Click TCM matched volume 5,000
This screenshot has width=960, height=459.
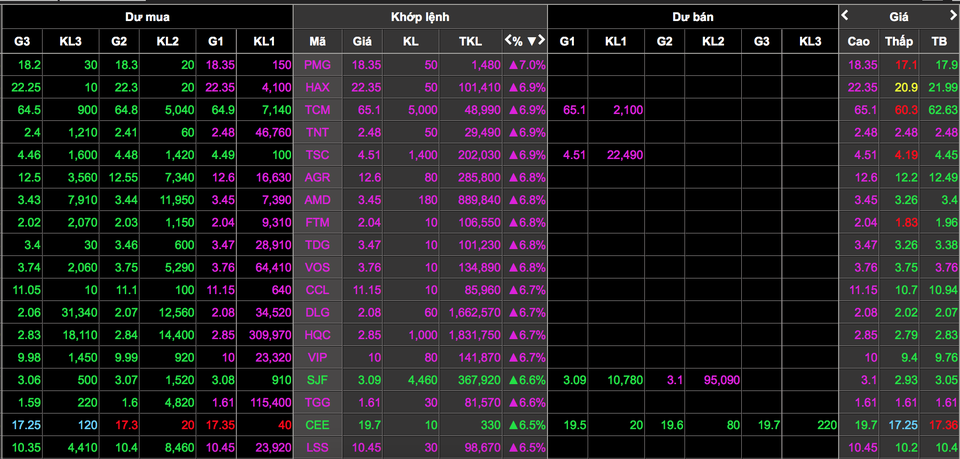[422, 110]
